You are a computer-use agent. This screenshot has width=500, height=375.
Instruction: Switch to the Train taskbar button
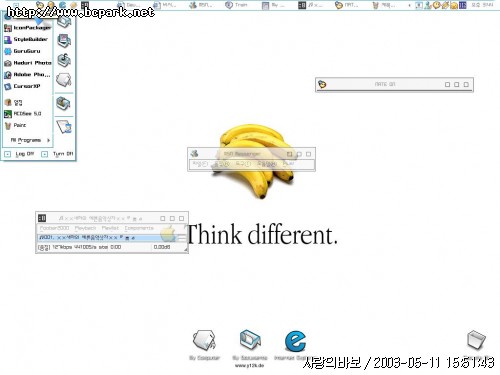pos(237,5)
